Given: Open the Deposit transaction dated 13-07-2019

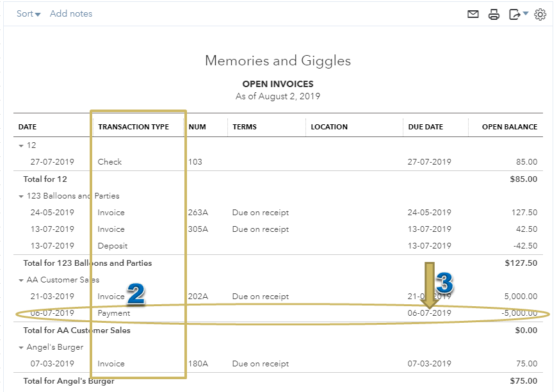Looking at the screenshot, I should (113, 245).
